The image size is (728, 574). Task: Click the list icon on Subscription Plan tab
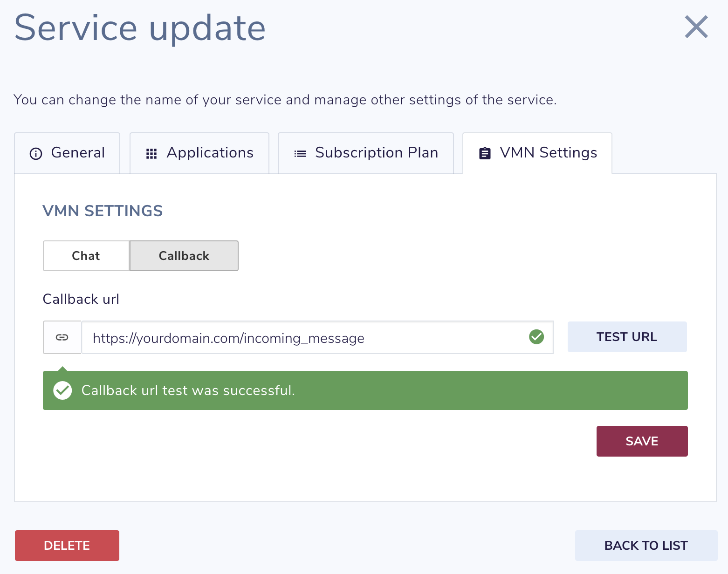coord(300,153)
